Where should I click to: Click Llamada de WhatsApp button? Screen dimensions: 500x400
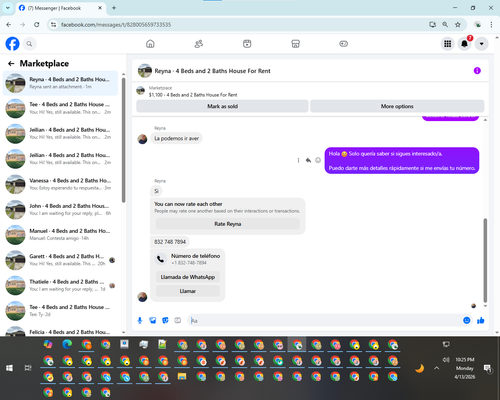pyautogui.click(x=188, y=277)
